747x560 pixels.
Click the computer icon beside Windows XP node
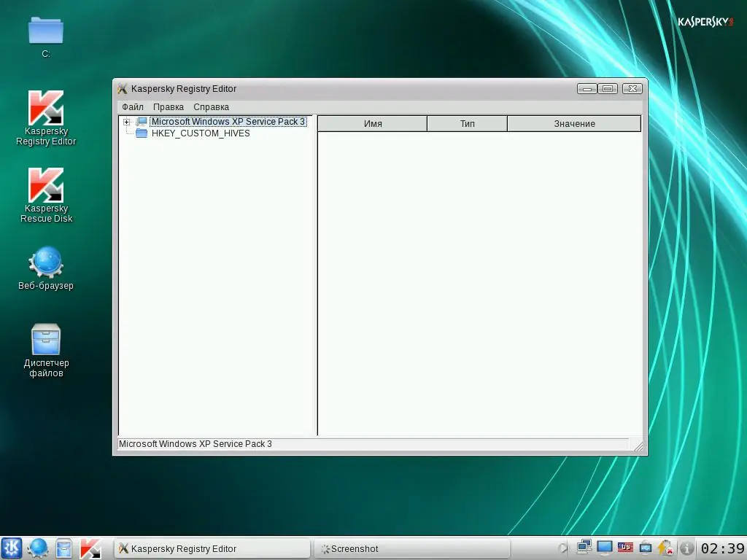(142, 122)
